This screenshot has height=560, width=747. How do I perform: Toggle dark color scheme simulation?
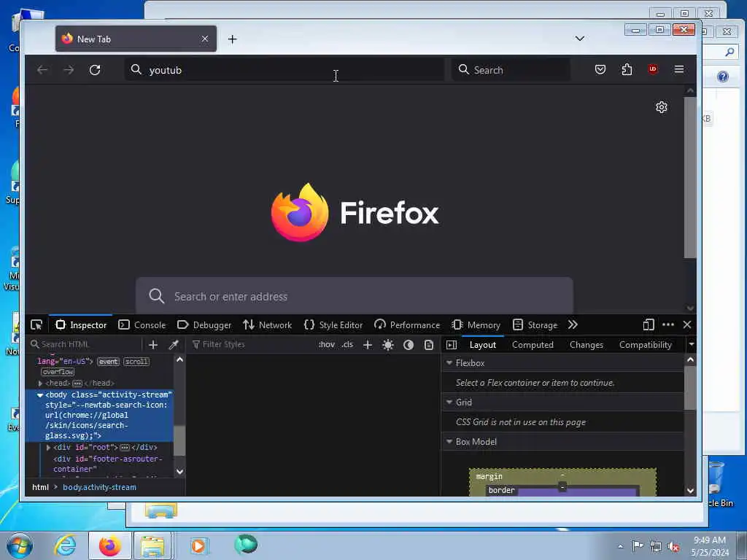(x=409, y=345)
